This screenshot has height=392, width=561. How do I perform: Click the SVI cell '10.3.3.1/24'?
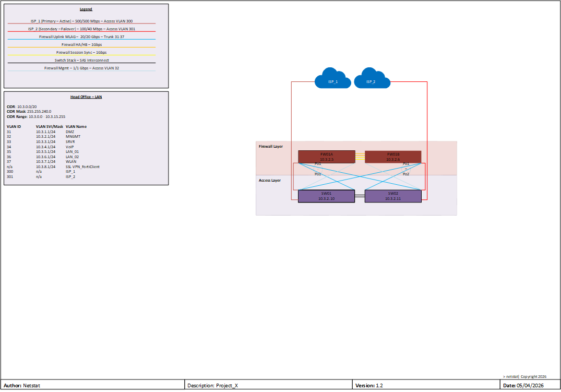tap(45, 142)
